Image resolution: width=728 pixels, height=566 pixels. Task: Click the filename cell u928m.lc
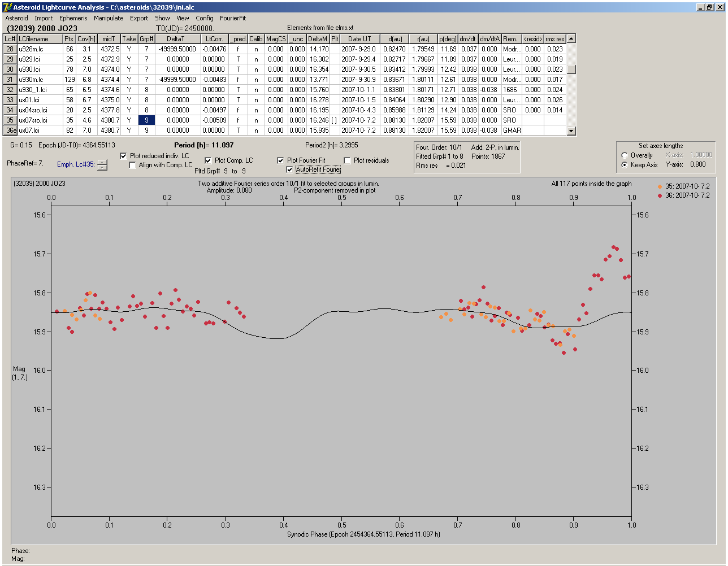40,49
